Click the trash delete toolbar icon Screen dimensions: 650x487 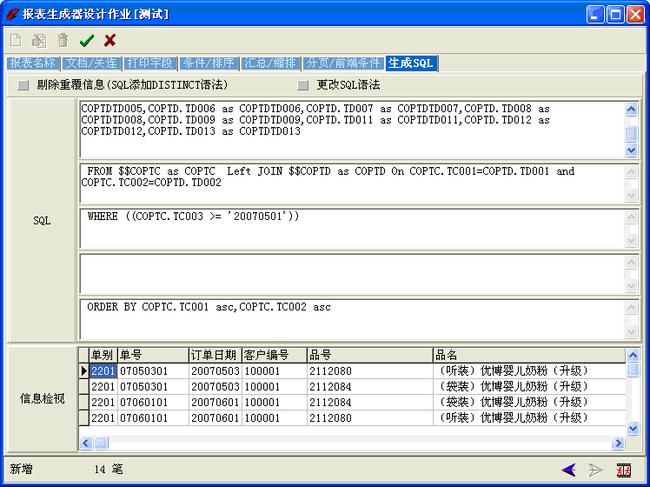63,40
